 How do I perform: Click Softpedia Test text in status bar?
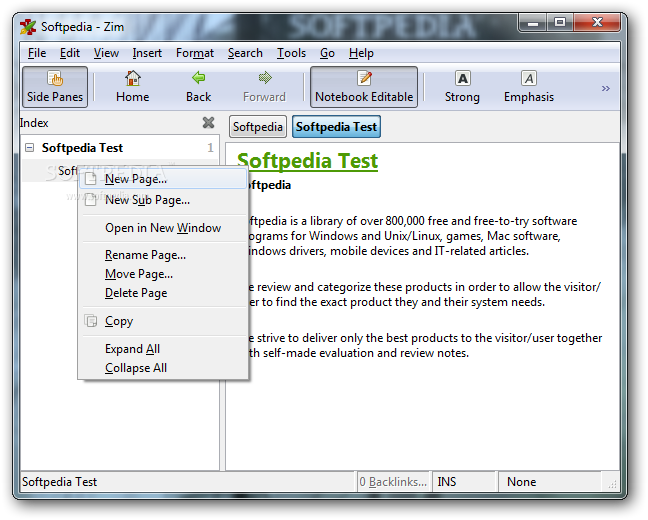pyautogui.click(x=59, y=482)
